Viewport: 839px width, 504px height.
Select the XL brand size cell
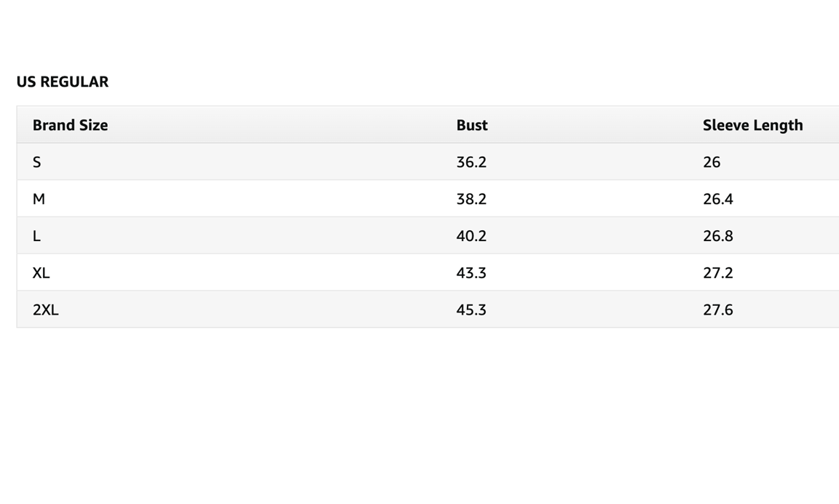coord(41,273)
